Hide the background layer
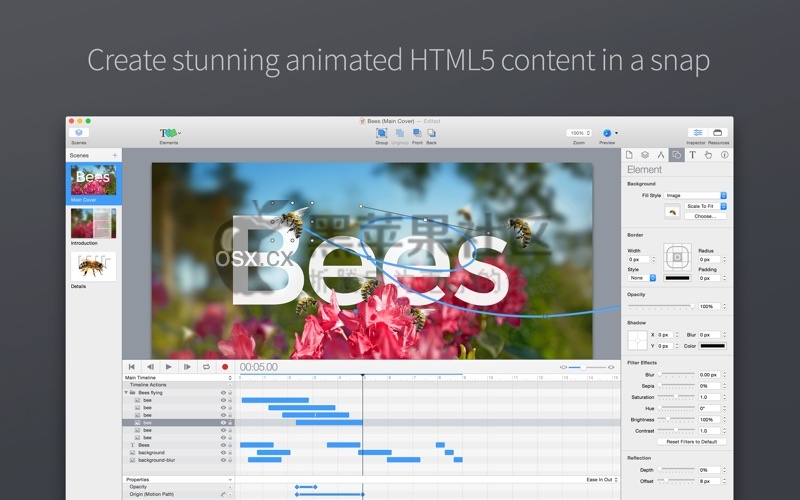 (223, 453)
